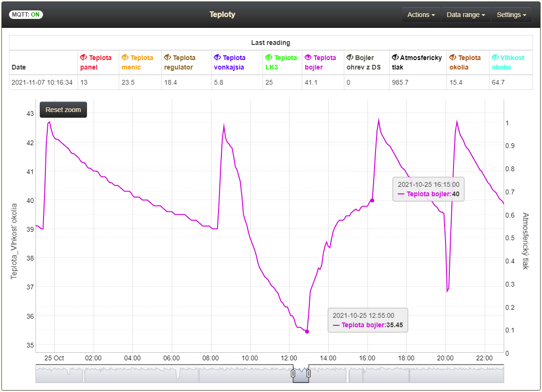542x392 pixels.
Task: Click eye icon next to Teplota bojler
Action: click(308, 58)
